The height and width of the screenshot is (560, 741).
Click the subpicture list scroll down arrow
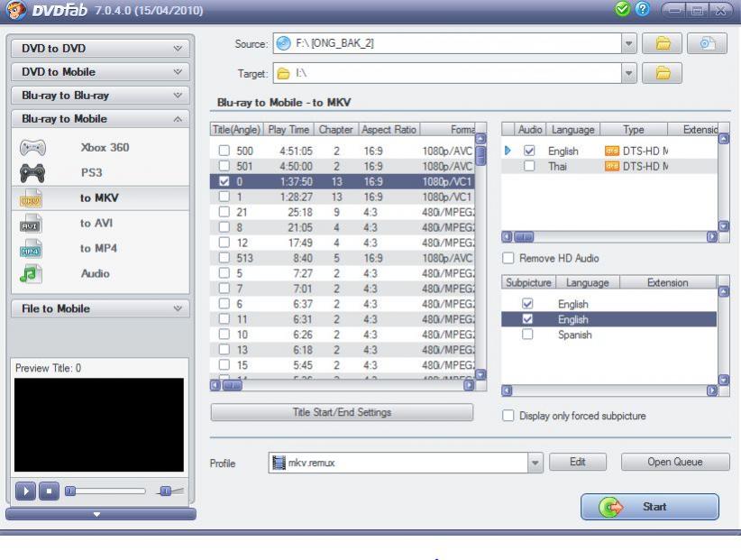coord(724,380)
